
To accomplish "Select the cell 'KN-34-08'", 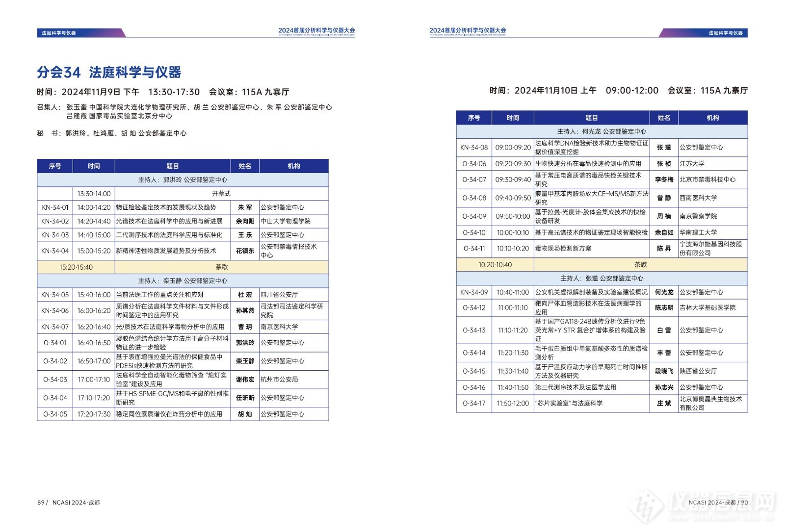I will [x=474, y=147].
